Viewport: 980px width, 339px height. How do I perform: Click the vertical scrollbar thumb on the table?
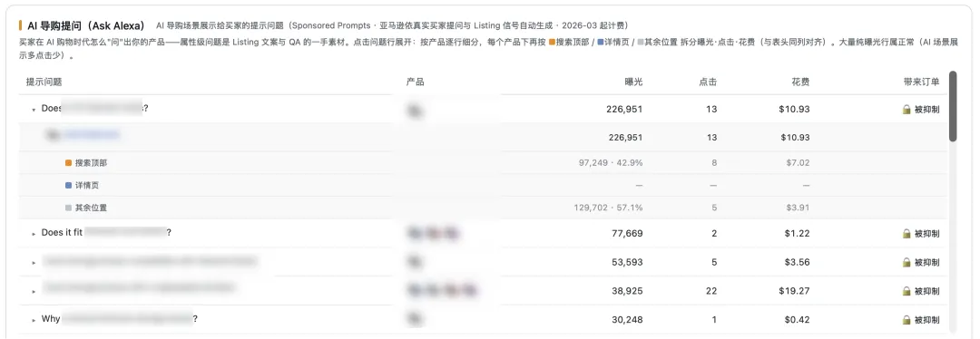[x=953, y=106]
